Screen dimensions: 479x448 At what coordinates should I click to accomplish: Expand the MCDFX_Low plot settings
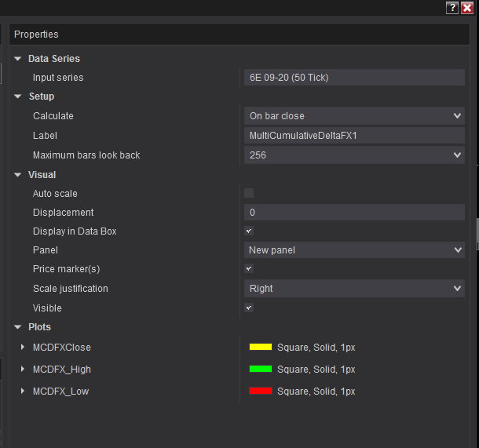pos(23,391)
